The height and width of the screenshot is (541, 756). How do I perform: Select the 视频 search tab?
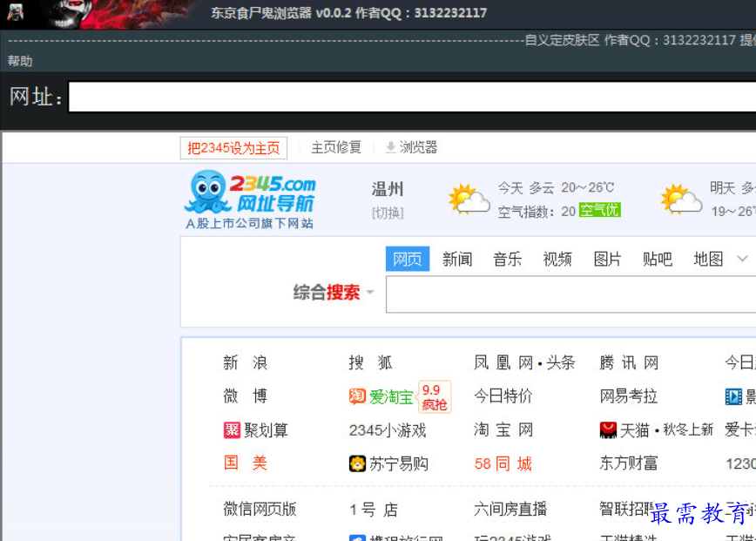557,259
